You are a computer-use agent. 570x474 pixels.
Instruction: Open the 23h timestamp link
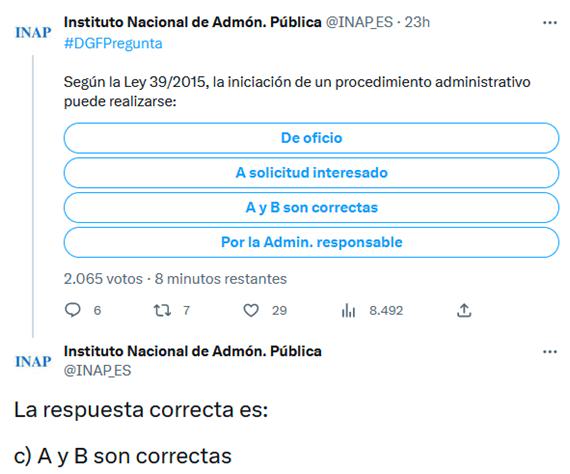(417, 23)
